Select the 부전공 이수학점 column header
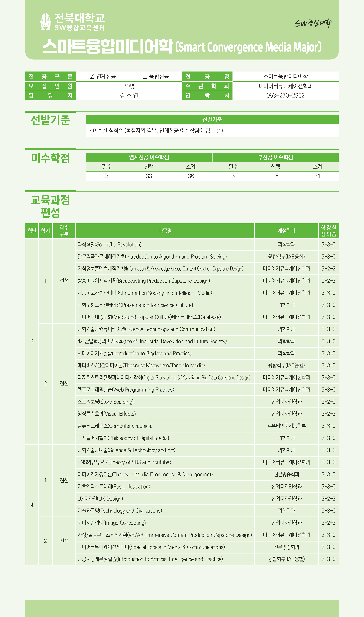Image resolution: width=364 pixels, height=617 pixels. click(x=275, y=157)
